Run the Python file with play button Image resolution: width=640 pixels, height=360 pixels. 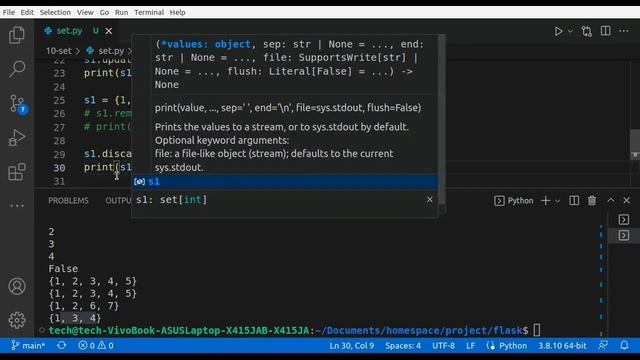pos(558,31)
